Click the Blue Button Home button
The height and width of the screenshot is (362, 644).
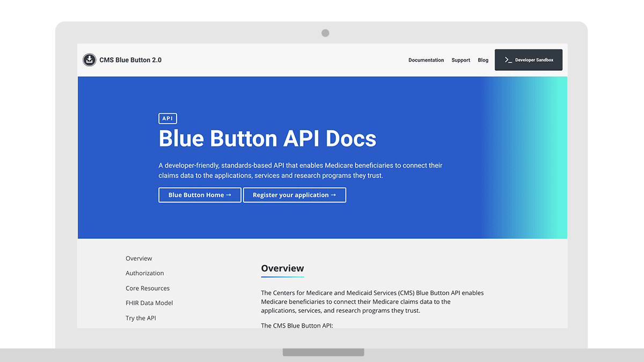click(x=200, y=195)
